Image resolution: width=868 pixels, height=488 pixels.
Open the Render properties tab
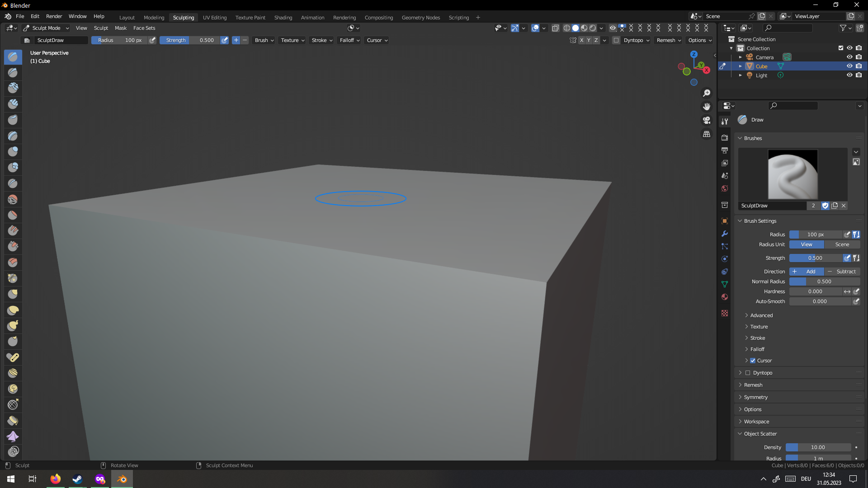click(725, 137)
